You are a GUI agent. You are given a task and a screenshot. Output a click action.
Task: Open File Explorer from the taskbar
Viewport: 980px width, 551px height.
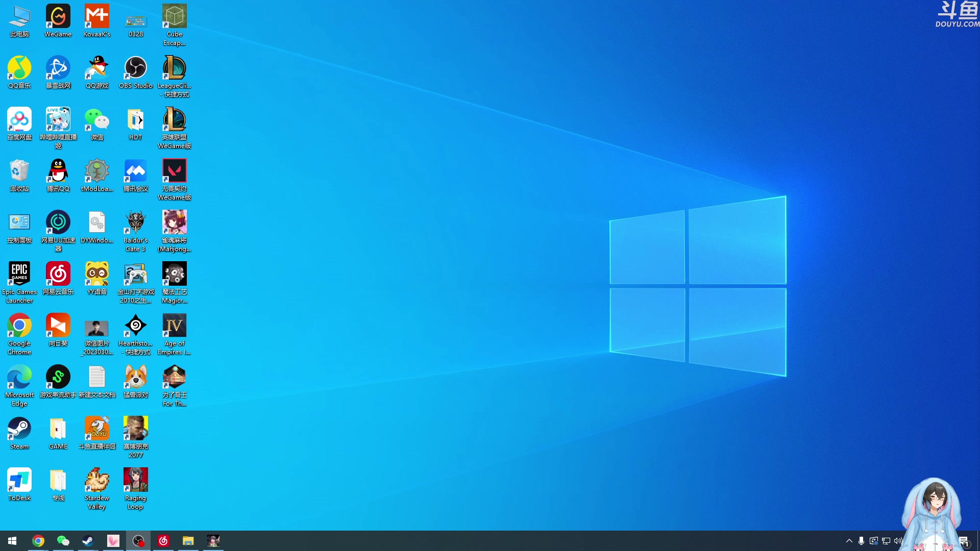(188, 541)
